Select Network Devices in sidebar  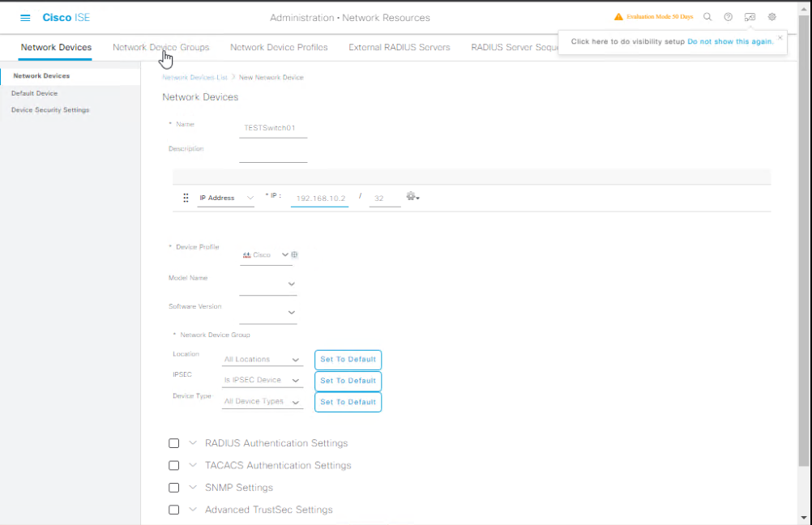click(70, 75)
